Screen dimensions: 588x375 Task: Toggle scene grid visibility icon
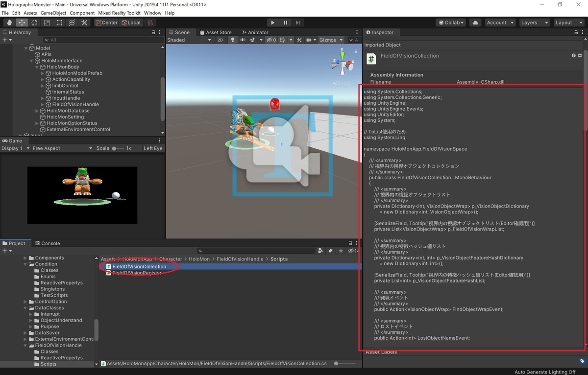point(283,40)
